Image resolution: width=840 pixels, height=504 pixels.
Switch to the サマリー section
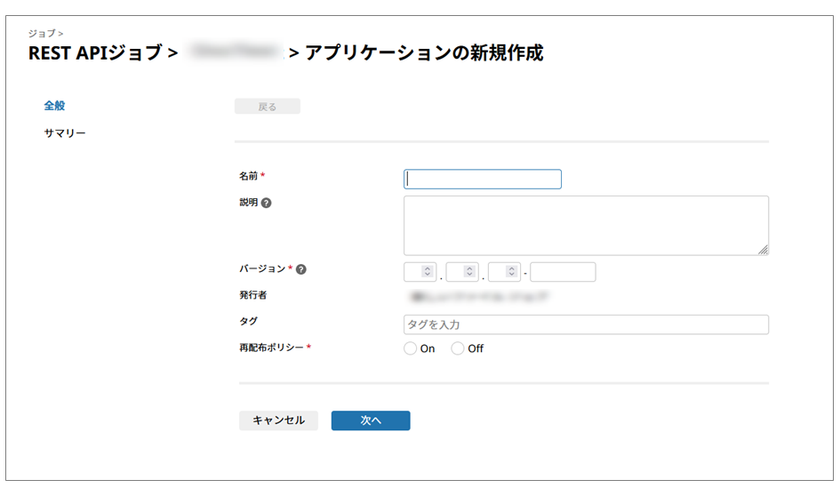[x=65, y=133]
